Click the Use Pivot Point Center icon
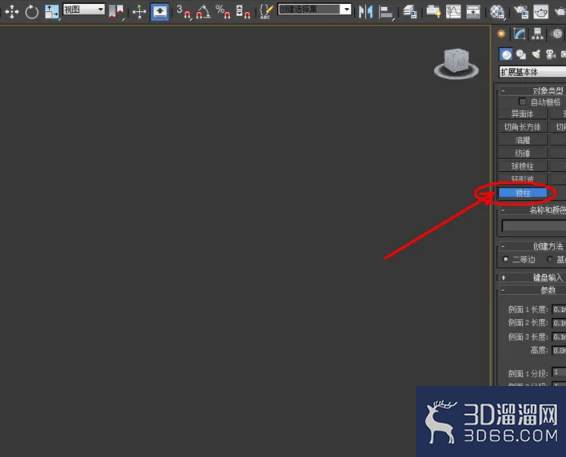566x457 pixels. click(x=116, y=12)
